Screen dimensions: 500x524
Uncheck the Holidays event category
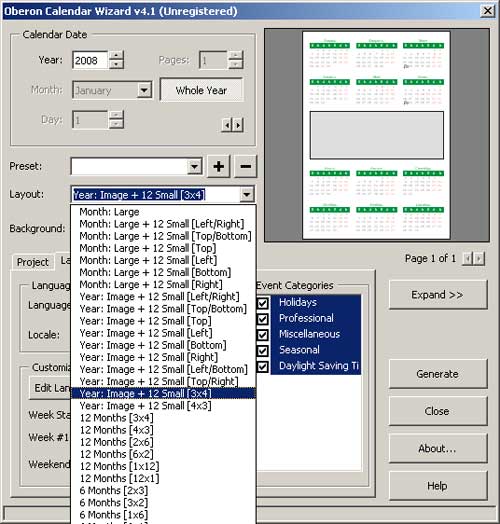[x=263, y=303]
